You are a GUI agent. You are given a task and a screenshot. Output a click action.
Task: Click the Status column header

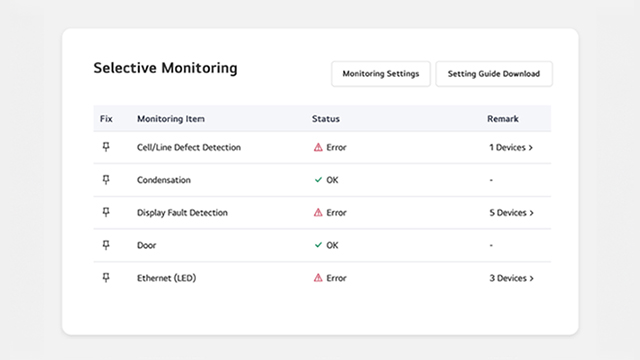326,119
